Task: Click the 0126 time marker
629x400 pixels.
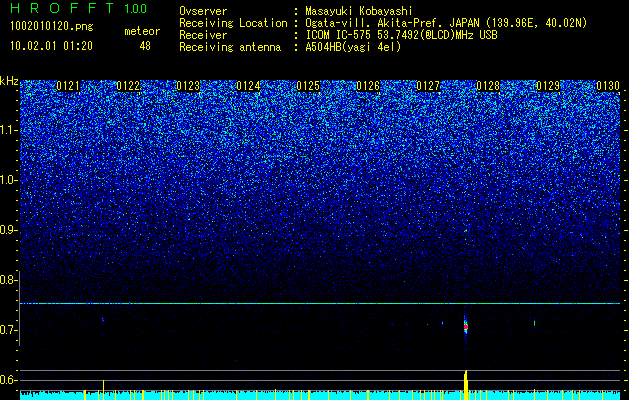Action: [368, 86]
